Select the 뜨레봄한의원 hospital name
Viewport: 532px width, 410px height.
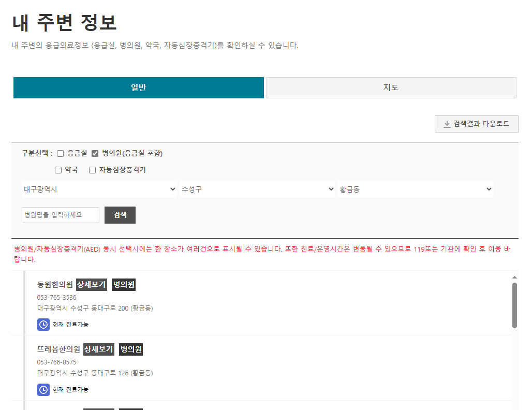click(58, 349)
